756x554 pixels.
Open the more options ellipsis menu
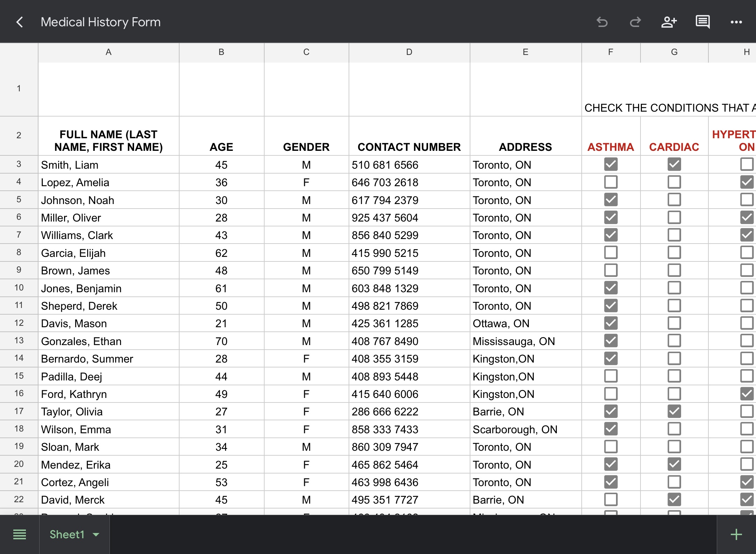tap(736, 22)
